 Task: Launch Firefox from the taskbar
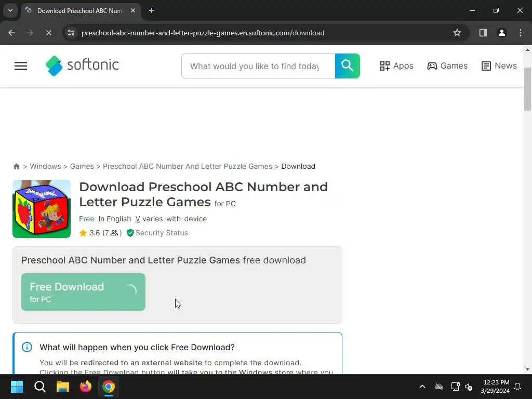(86, 387)
